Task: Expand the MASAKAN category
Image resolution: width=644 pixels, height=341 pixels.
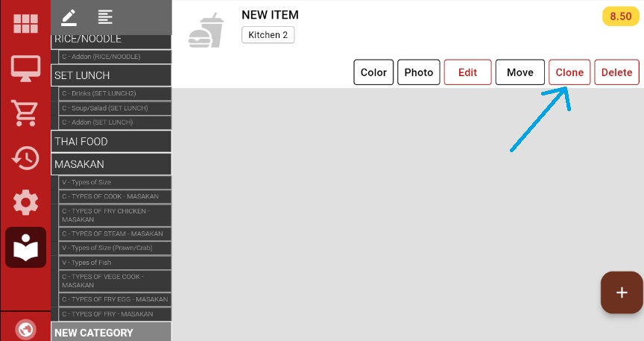Action: click(x=111, y=164)
